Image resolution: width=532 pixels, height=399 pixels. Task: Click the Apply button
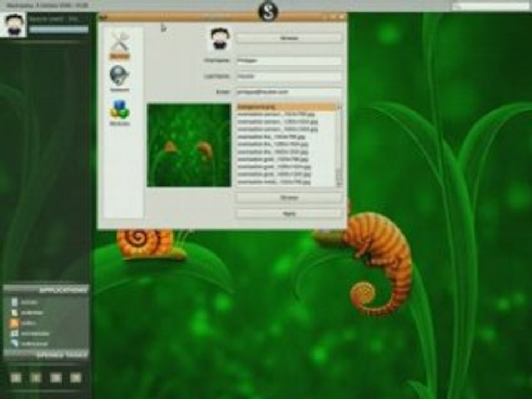click(x=289, y=214)
